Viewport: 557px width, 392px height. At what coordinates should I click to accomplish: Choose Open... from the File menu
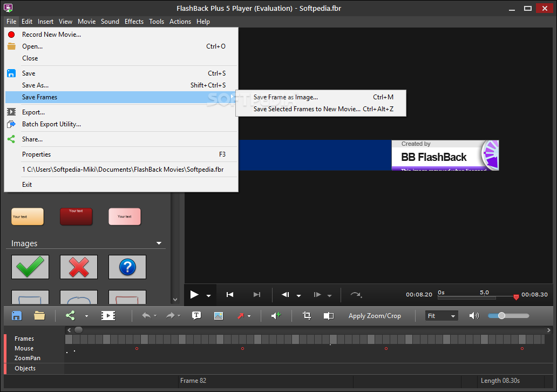(x=121, y=46)
